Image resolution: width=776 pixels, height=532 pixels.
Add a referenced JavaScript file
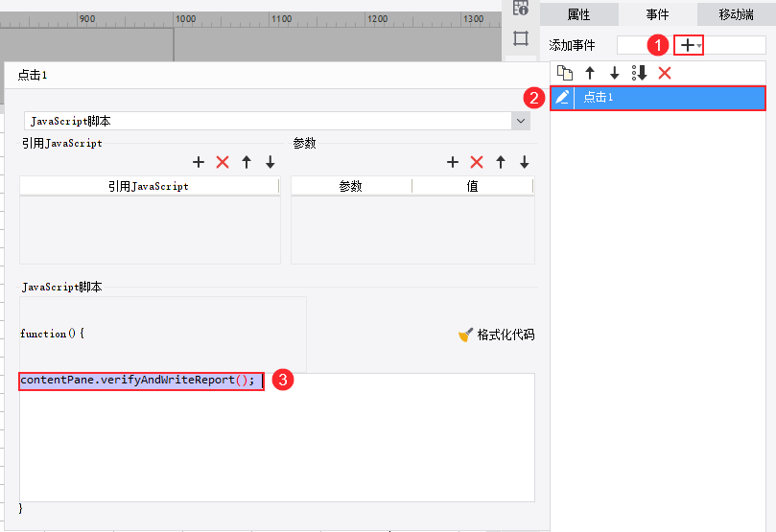coord(199,162)
